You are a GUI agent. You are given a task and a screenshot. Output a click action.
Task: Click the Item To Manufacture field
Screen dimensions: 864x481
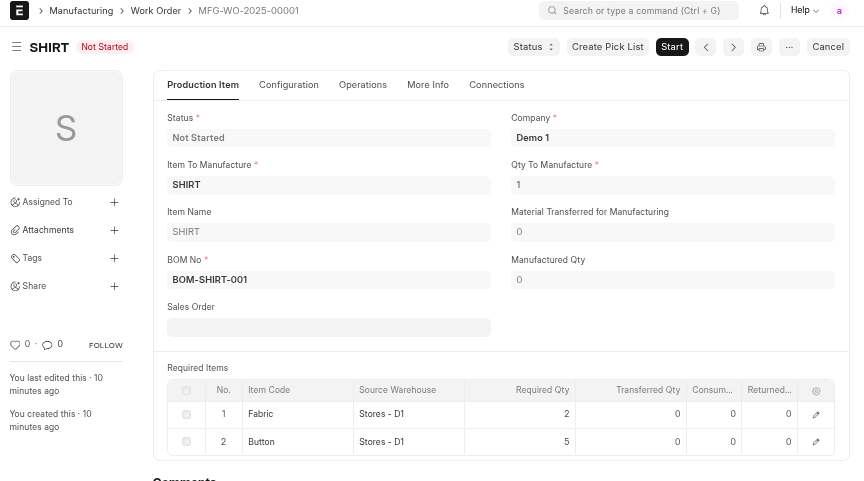[328, 185]
